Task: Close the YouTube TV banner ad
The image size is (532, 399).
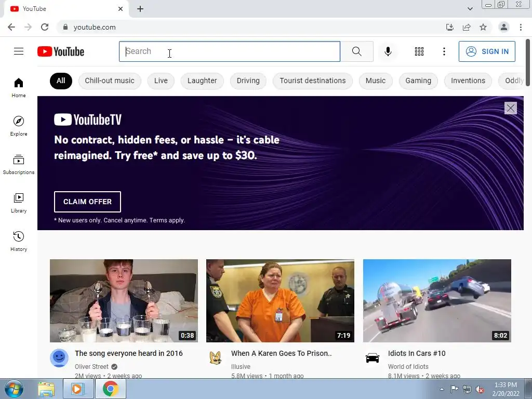Action: [510, 108]
